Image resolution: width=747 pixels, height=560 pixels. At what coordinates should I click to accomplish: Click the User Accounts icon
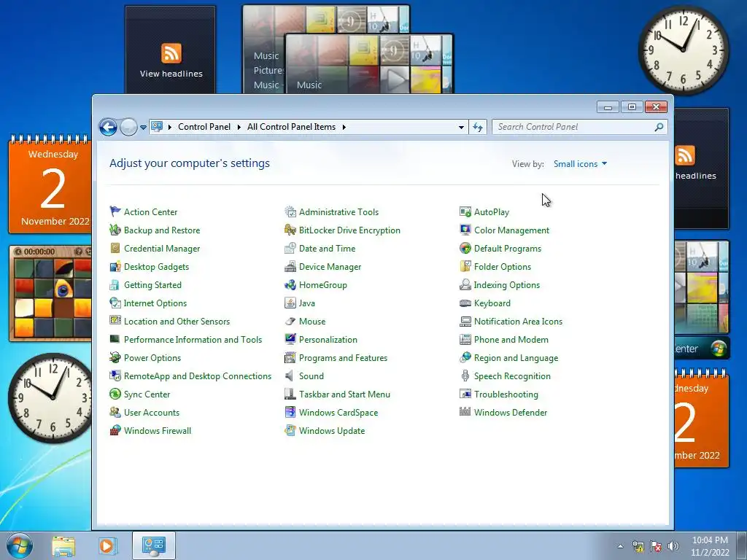pos(115,413)
